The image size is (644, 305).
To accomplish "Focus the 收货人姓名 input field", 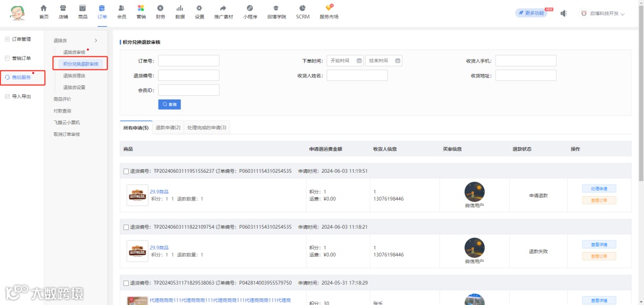I will coord(357,76).
